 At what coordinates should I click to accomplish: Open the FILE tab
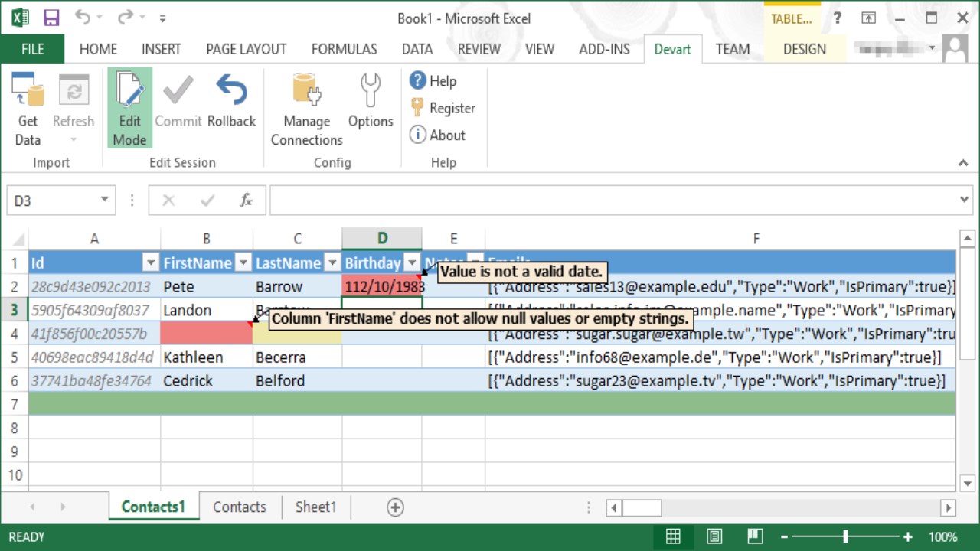(x=32, y=49)
